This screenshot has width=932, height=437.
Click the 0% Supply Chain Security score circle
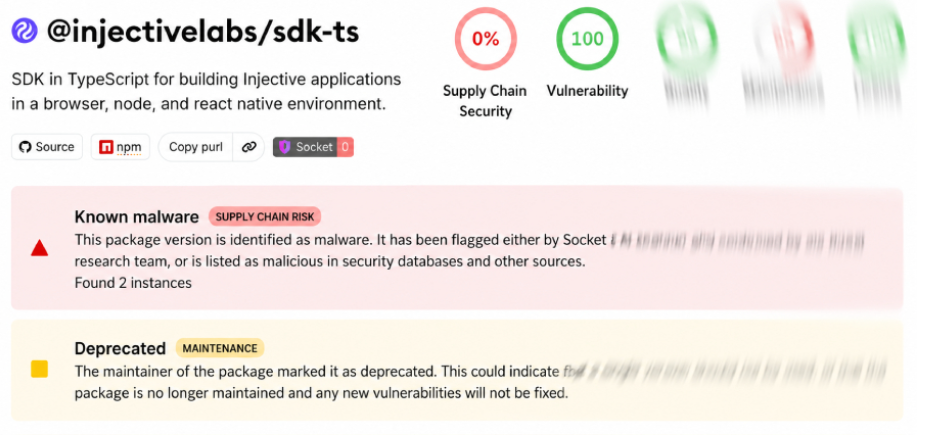(x=486, y=39)
